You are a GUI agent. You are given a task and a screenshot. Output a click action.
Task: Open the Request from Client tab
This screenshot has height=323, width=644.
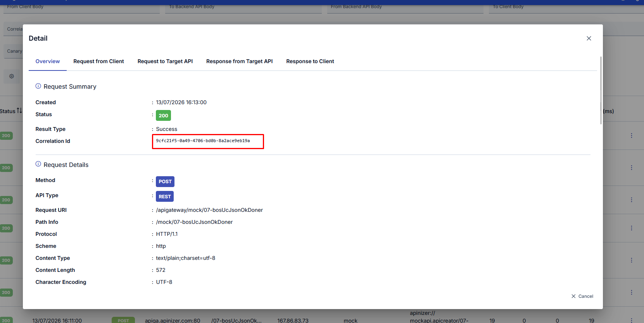click(98, 61)
